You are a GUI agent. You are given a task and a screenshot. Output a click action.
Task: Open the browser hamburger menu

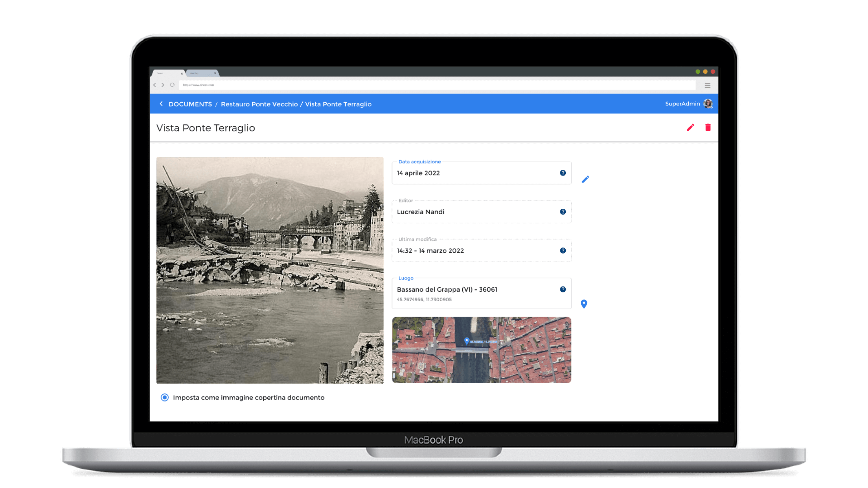point(707,86)
